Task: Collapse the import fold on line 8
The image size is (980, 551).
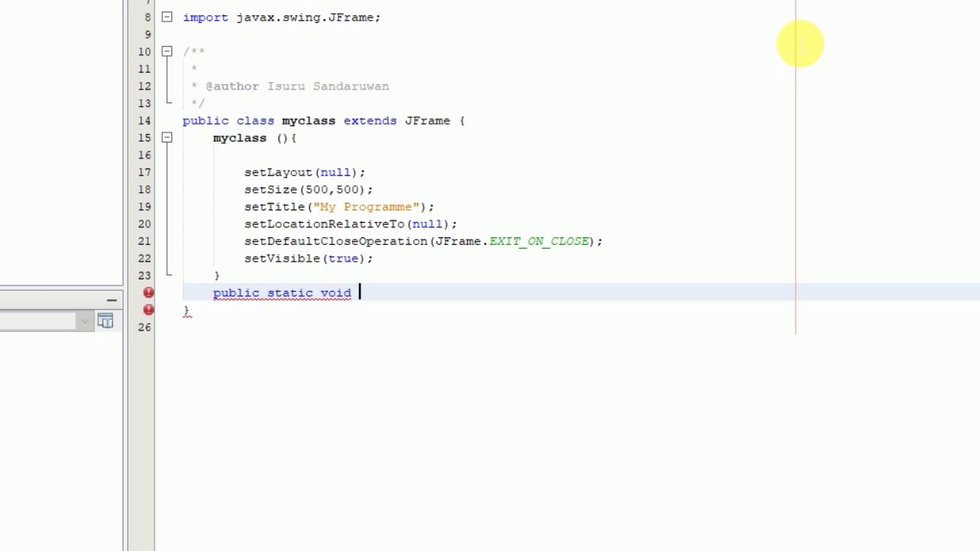Action: (167, 17)
